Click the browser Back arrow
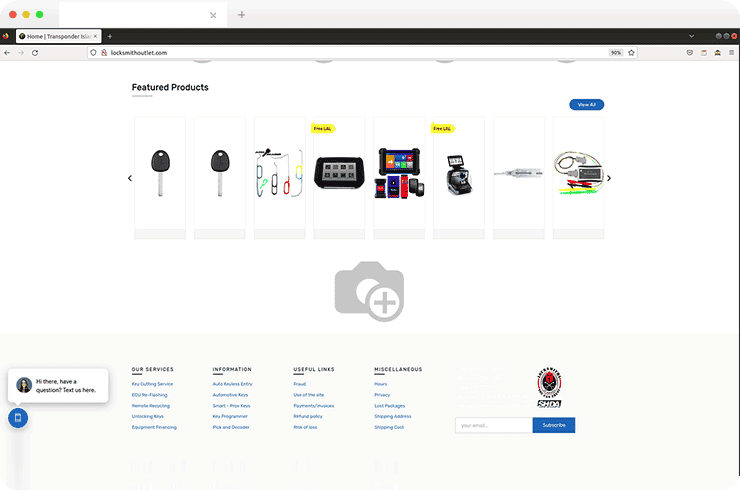 [7, 52]
